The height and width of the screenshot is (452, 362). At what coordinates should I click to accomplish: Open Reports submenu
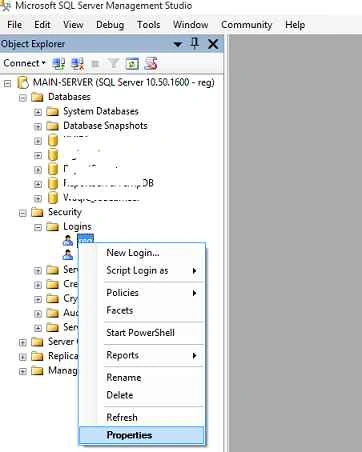pos(141,355)
